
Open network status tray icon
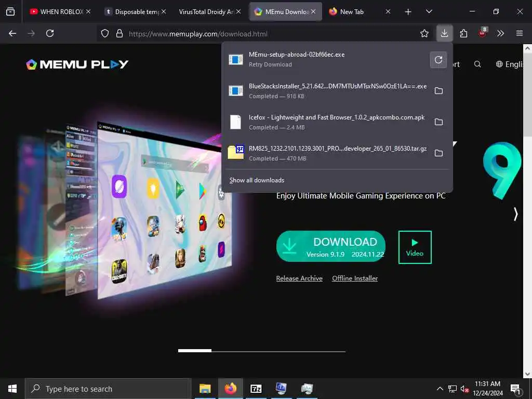[453, 389]
